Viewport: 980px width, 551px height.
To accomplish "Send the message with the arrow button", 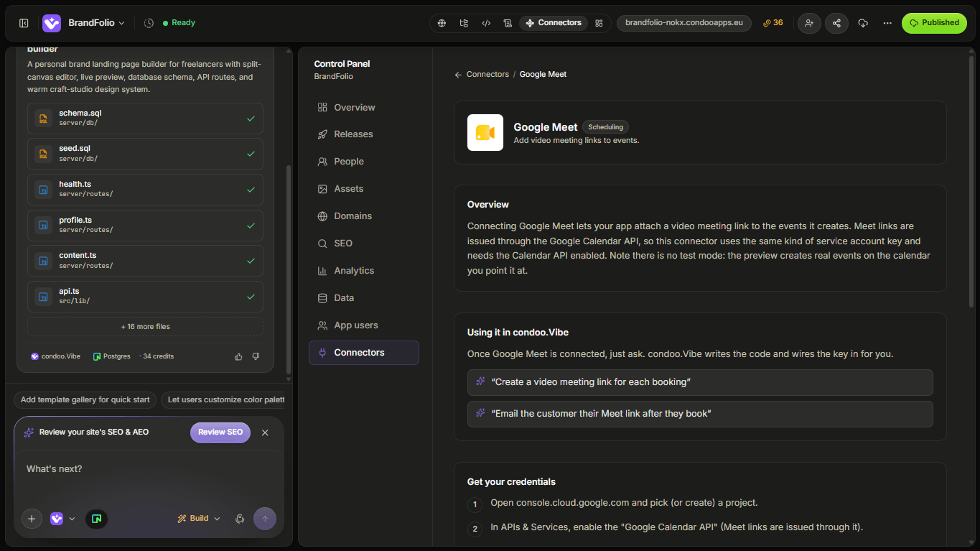I will coord(265,519).
